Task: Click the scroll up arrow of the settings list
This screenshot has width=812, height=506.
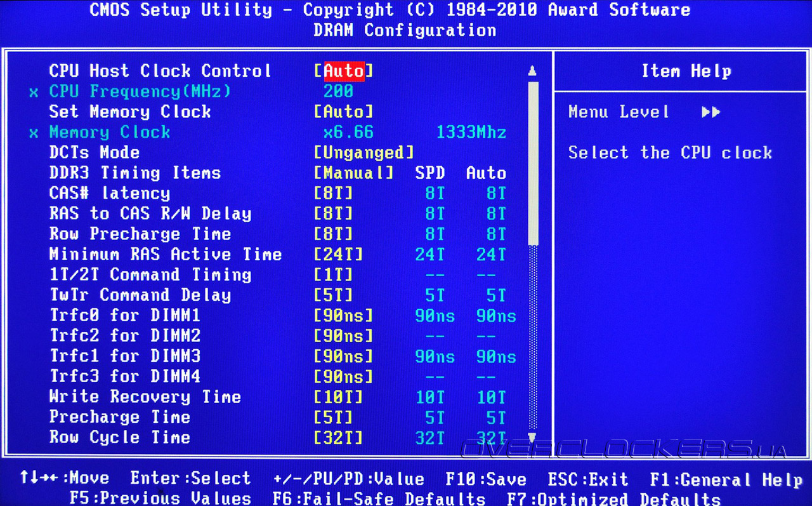Action: click(x=532, y=70)
